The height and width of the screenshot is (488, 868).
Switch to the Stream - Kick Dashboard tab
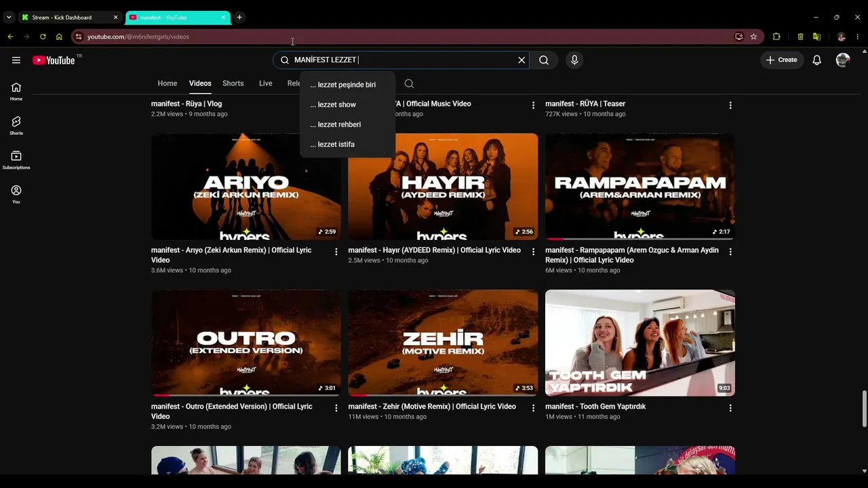pyautogui.click(x=70, y=18)
